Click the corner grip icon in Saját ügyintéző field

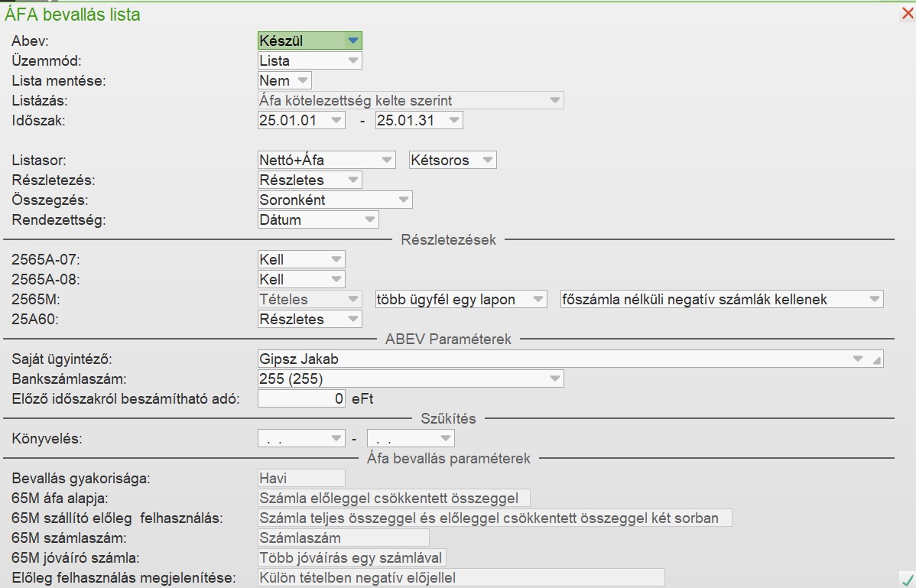876,360
